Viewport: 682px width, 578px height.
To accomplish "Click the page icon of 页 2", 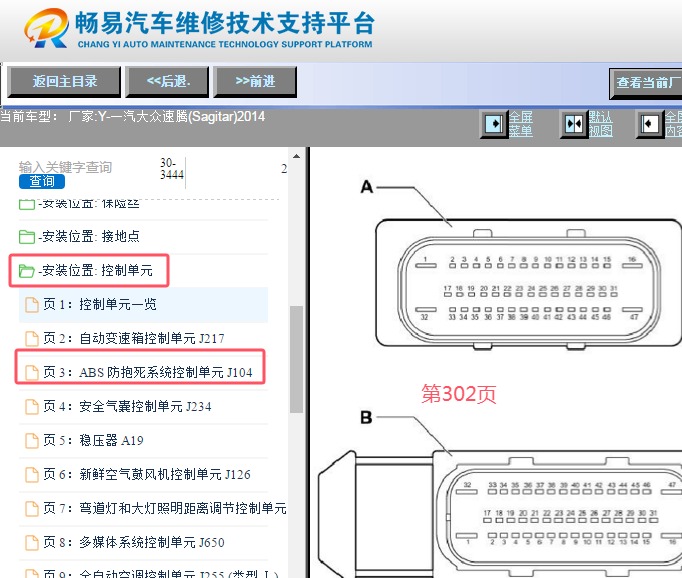I will point(32,339).
